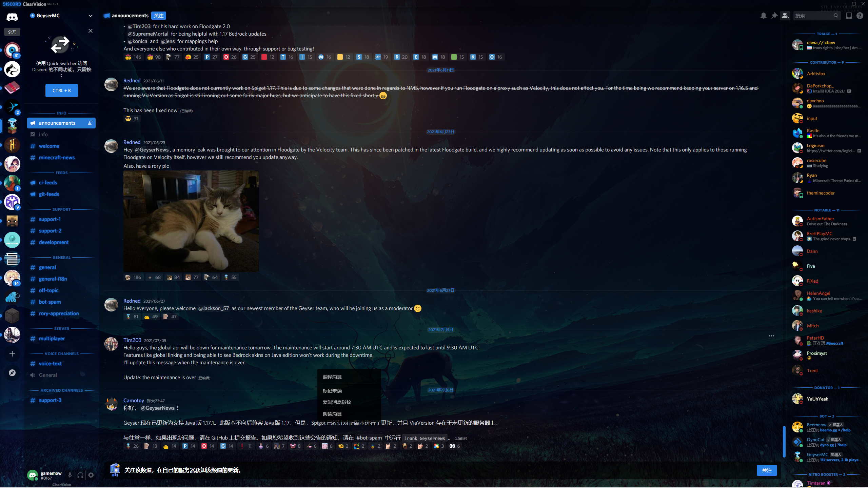
Task: Collapse the INFO category
Action: pos(61,113)
